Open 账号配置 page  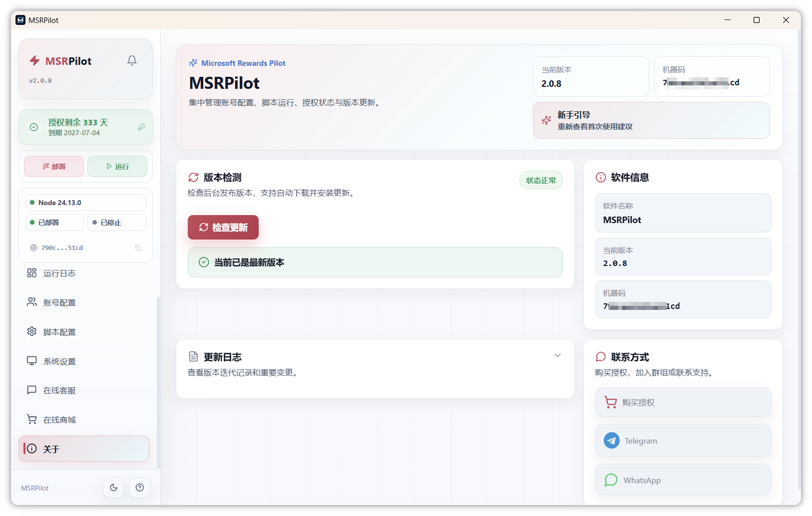tap(83, 302)
